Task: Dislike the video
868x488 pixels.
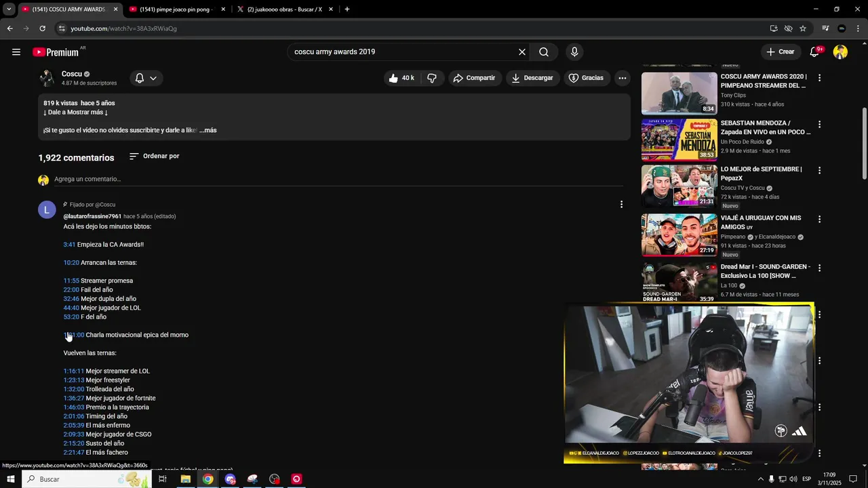Action: point(432,78)
